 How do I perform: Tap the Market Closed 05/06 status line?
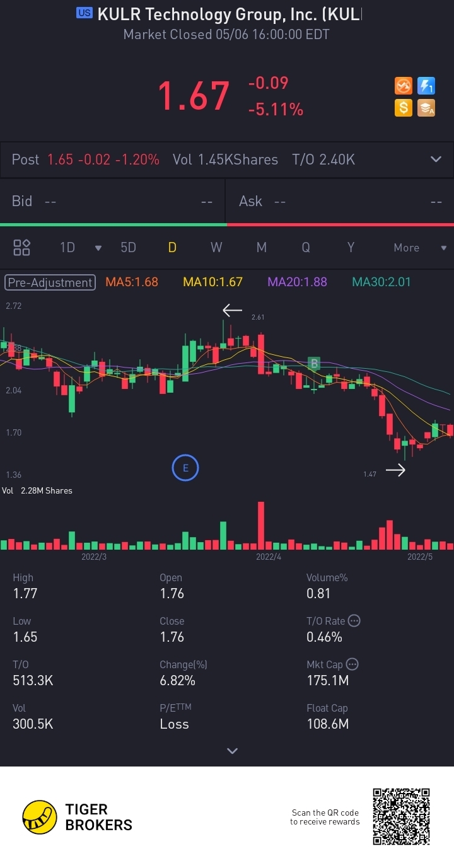coord(226,35)
